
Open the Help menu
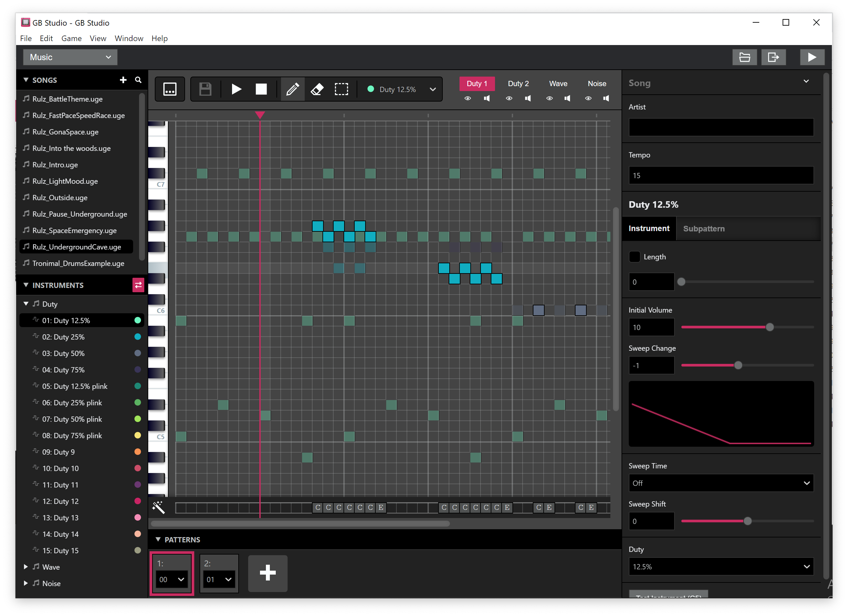click(x=160, y=38)
